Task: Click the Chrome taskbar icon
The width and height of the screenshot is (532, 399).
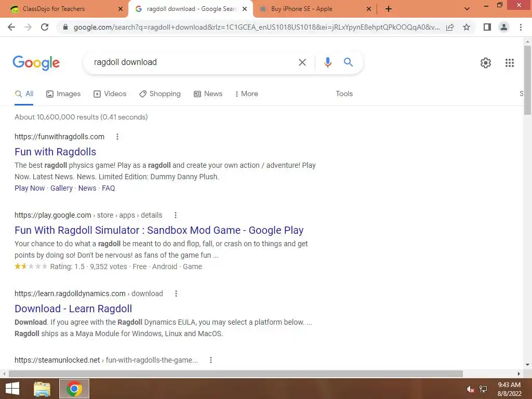Action: pos(74,389)
